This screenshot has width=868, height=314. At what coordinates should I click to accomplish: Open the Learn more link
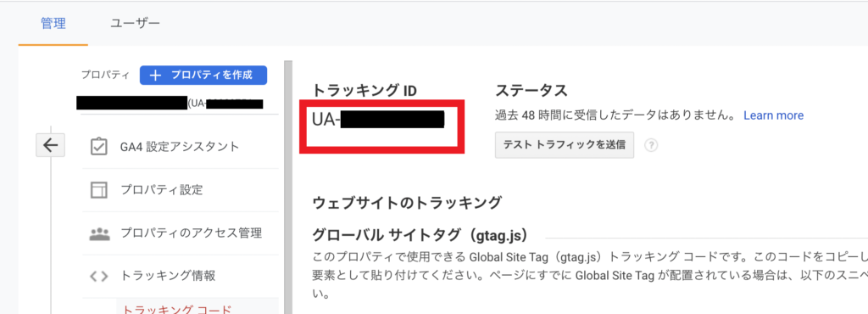773,115
